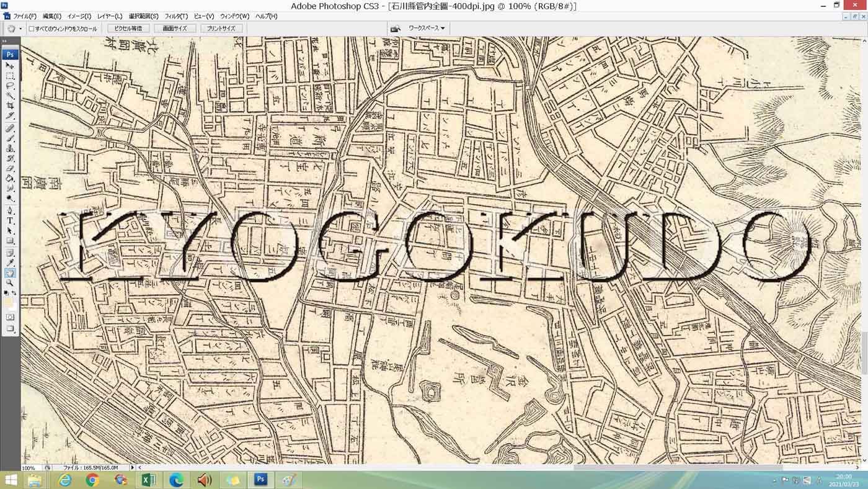Image resolution: width=868 pixels, height=489 pixels.
Task: Click the horizontal scroll left arrow
Action: 140,467
